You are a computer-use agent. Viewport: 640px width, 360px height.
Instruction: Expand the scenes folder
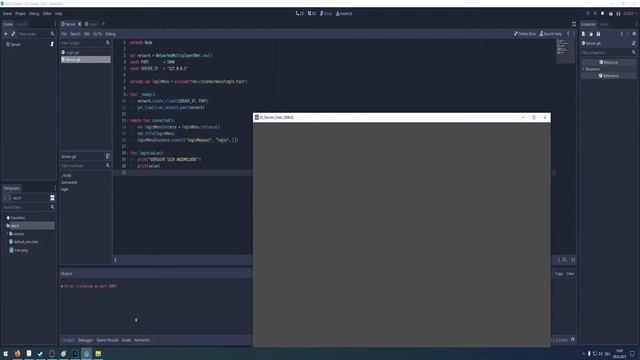pyautogui.click(x=8, y=233)
